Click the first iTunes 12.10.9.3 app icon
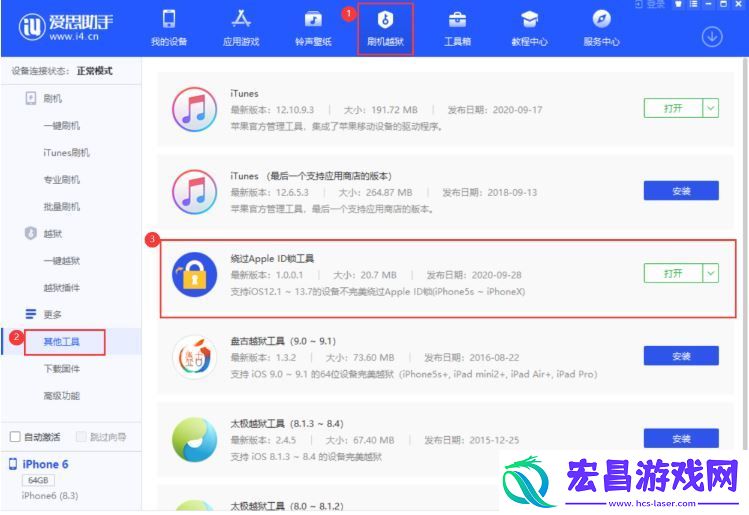Image resolution: width=749 pixels, height=515 pixels. pyautogui.click(x=194, y=109)
